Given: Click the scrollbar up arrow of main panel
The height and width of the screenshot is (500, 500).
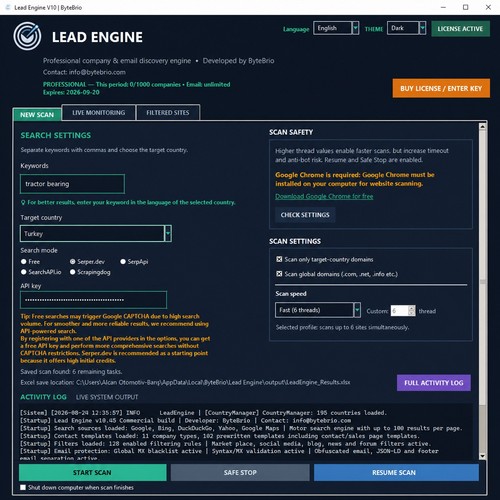Looking at the screenshot, I should tap(482, 126).
